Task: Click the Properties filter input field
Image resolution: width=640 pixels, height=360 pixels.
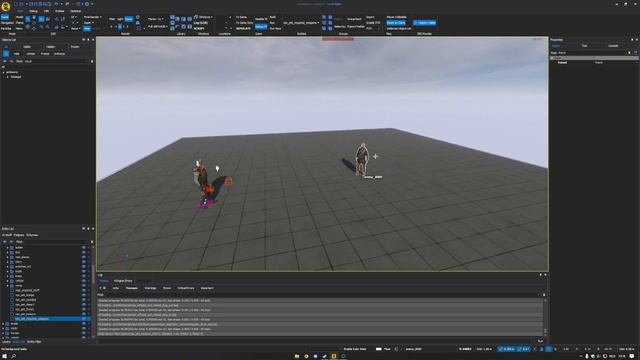Action: tap(592, 53)
